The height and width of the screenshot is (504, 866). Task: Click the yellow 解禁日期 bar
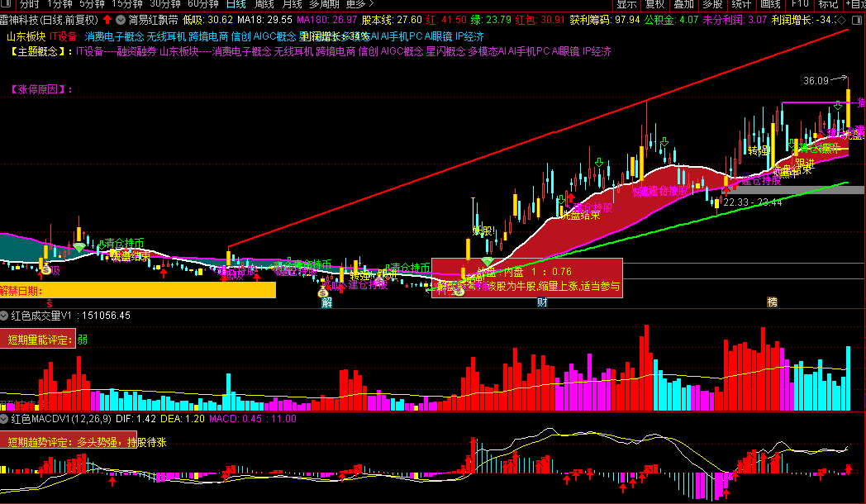pos(137,290)
